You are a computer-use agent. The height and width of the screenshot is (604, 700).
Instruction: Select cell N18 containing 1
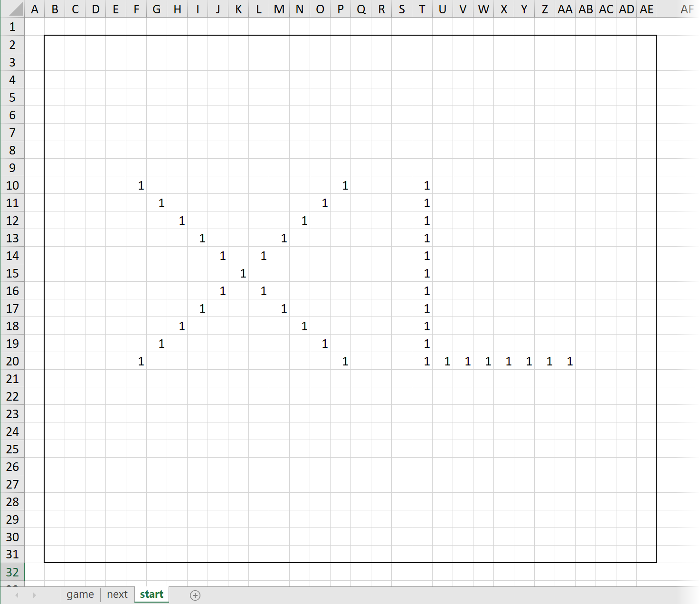300,326
